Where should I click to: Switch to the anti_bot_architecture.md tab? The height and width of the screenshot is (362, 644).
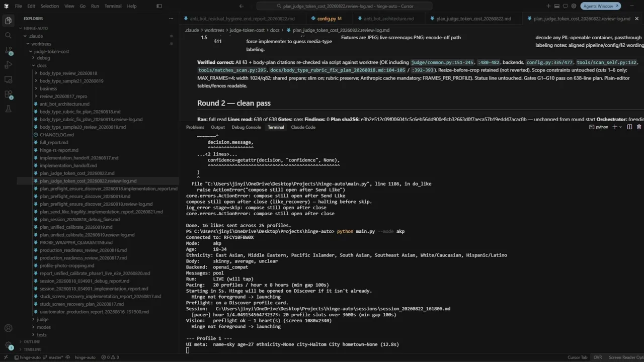[x=388, y=19]
